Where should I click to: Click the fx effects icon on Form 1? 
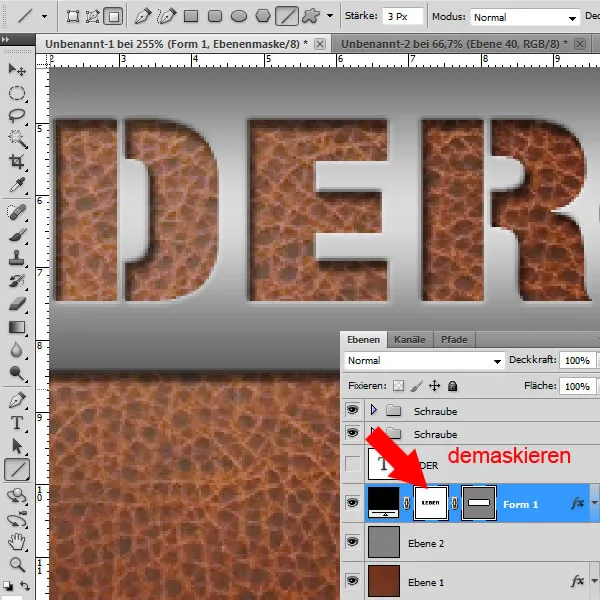click(578, 504)
